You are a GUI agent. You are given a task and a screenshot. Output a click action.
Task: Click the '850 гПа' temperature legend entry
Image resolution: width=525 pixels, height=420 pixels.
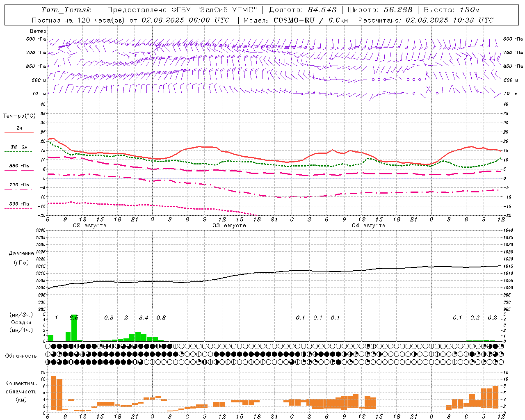pyautogui.click(x=19, y=166)
